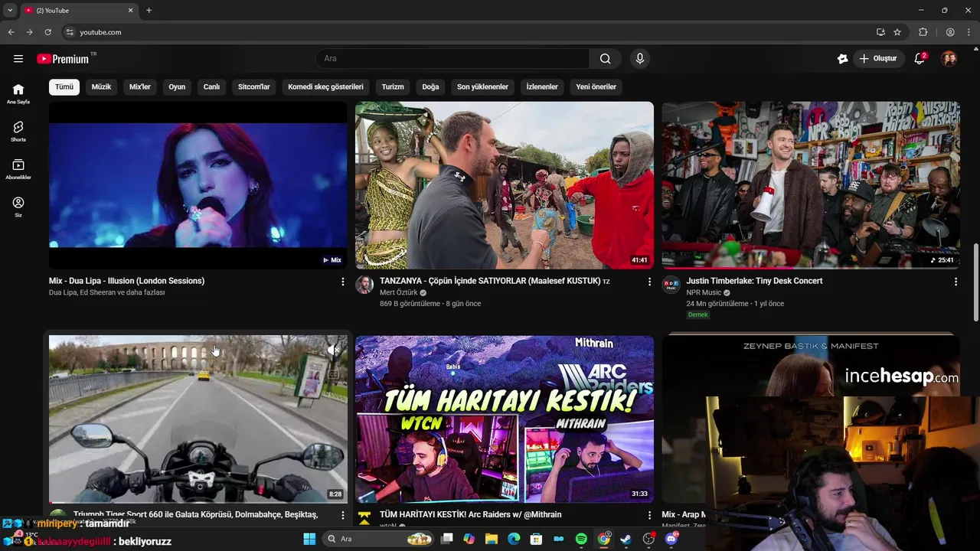
Task: Open TÜM HARİTAYI KESTİK Arc Raiders thumbnail
Action: [505, 419]
